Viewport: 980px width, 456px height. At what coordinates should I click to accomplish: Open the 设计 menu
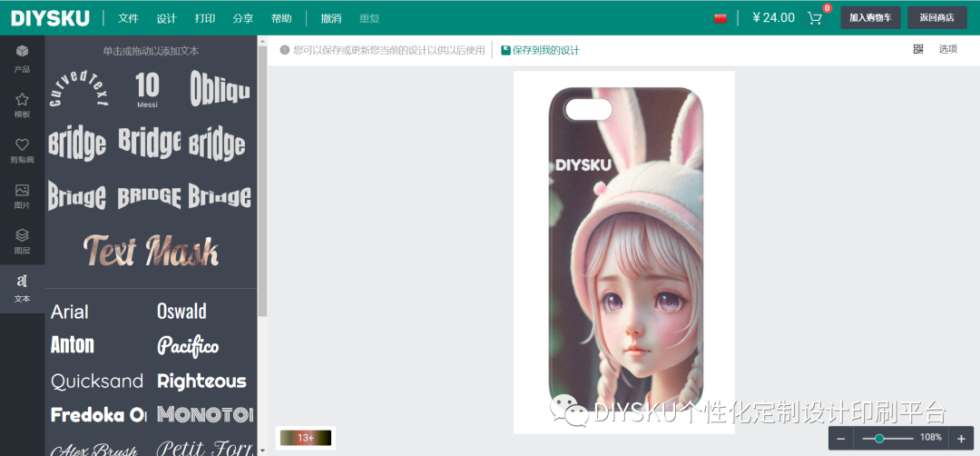tap(166, 18)
